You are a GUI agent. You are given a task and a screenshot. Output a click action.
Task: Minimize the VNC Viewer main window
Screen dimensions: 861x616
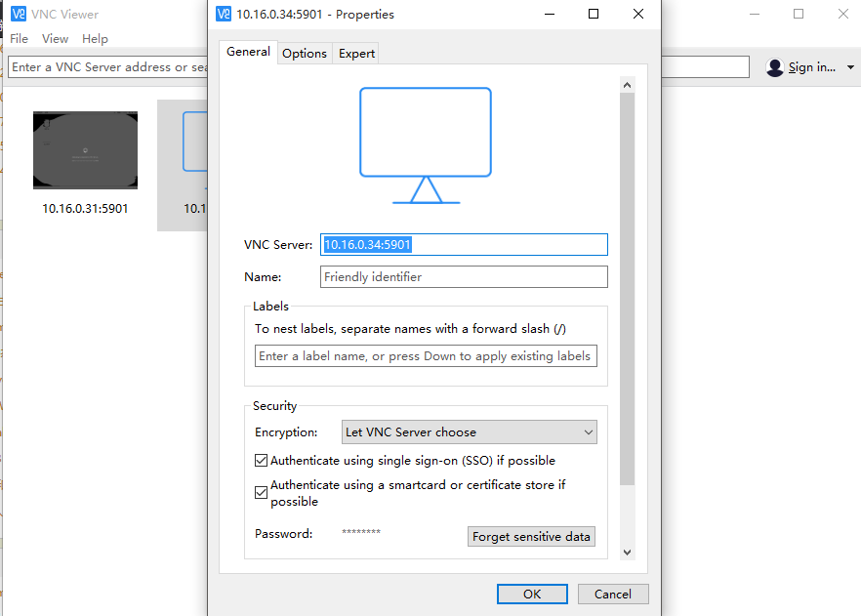click(x=755, y=14)
